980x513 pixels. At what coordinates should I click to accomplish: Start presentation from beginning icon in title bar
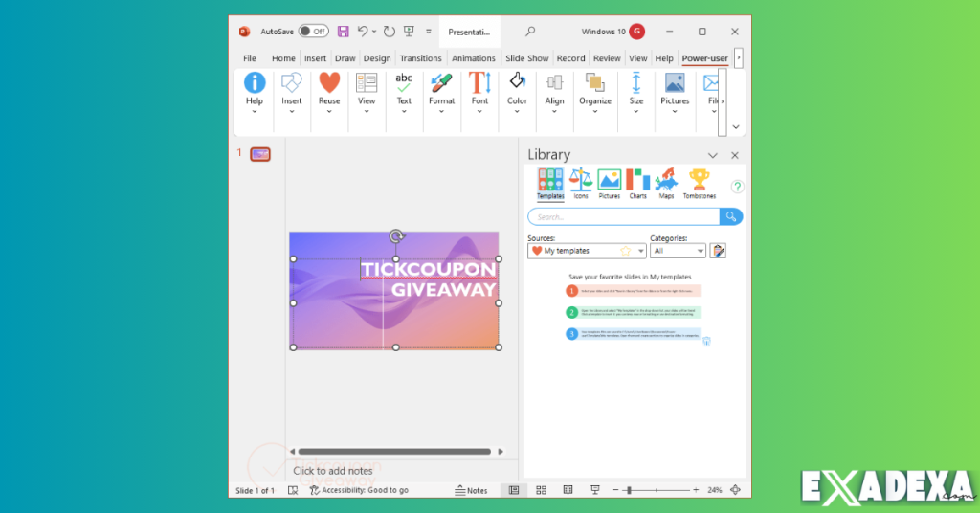409,32
